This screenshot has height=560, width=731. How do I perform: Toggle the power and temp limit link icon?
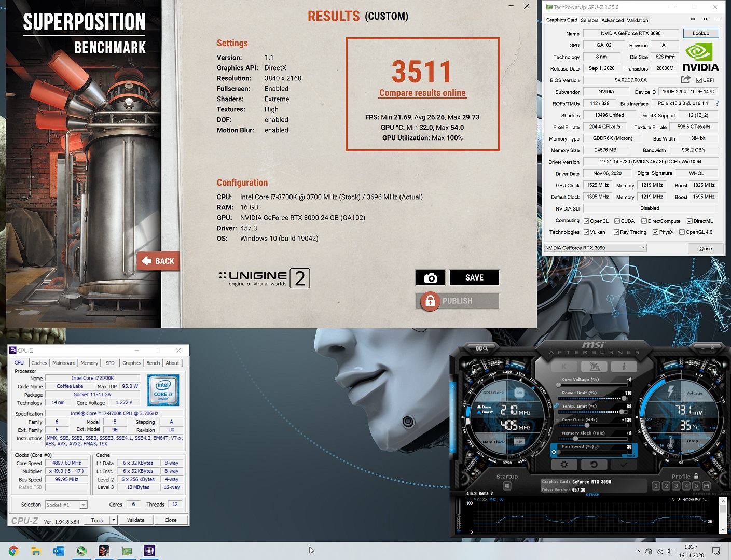[x=556, y=405]
